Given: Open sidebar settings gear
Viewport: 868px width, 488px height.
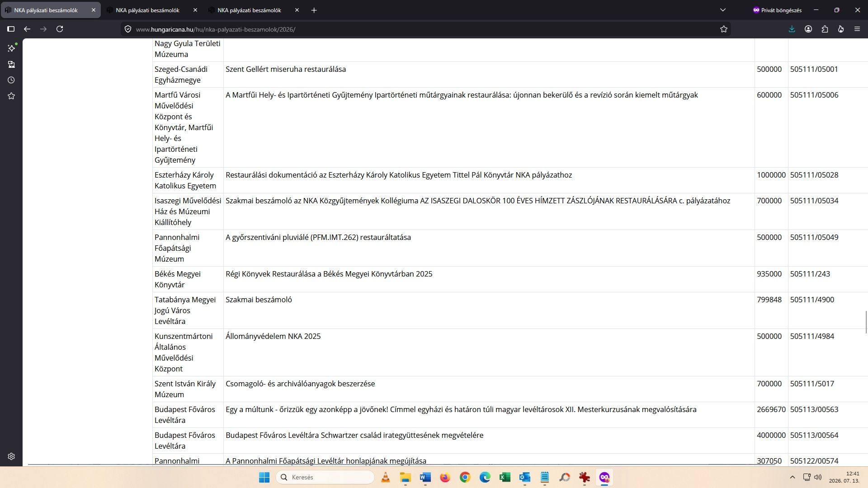Looking at the screenshot, I should 11,456.
